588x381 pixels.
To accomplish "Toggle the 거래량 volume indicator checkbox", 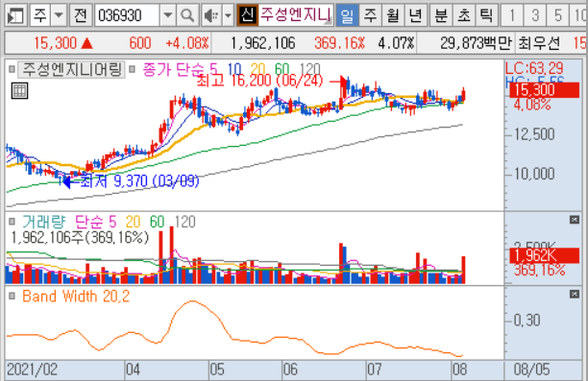I will click(12, 222).
